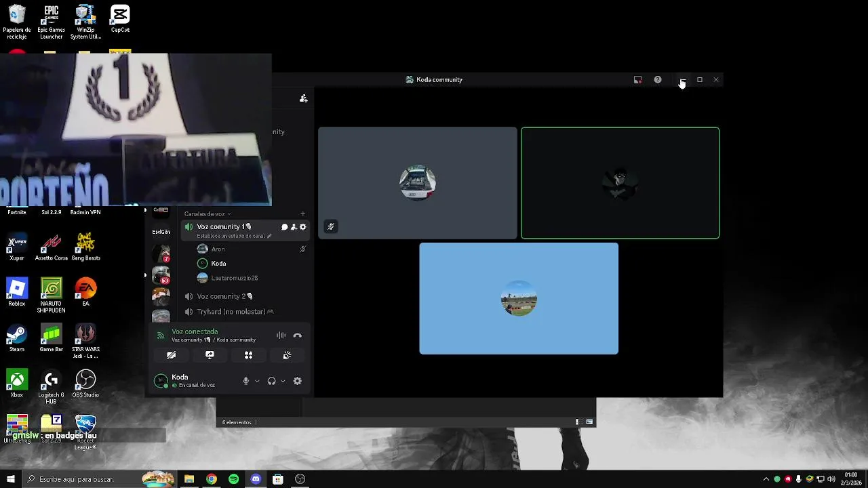Open EA app desktop shortcut
868x488 pixels.
(85, 293)
